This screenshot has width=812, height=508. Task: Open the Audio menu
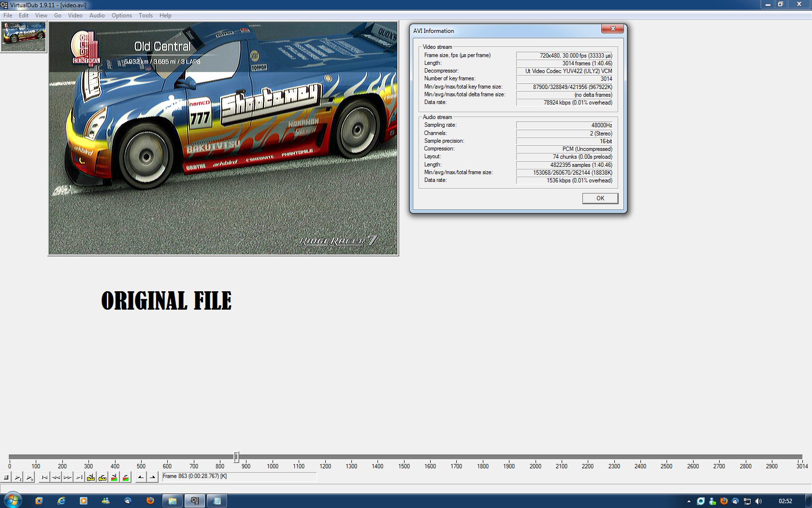(97, 15)
